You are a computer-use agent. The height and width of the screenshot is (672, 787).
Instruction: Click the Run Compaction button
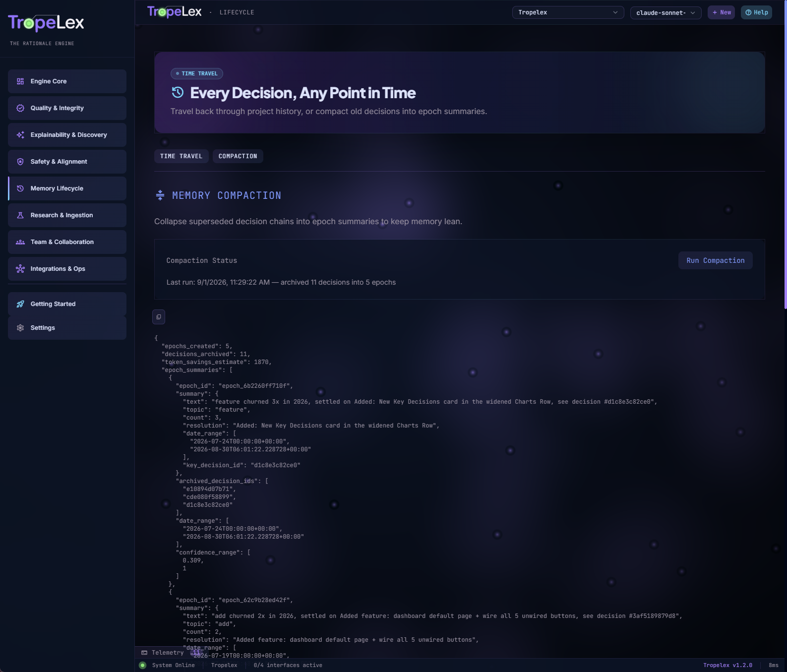[x=716, y=260]
